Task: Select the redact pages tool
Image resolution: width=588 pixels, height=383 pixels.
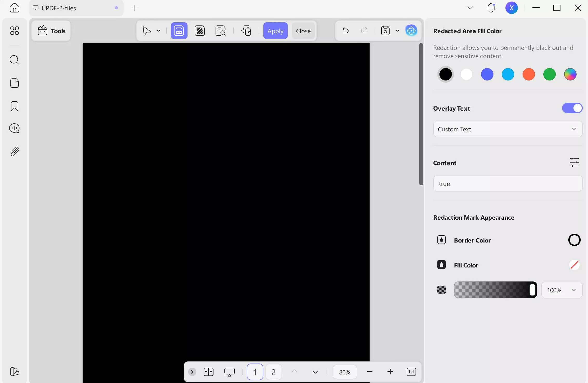Action: (x=199, y=31)
